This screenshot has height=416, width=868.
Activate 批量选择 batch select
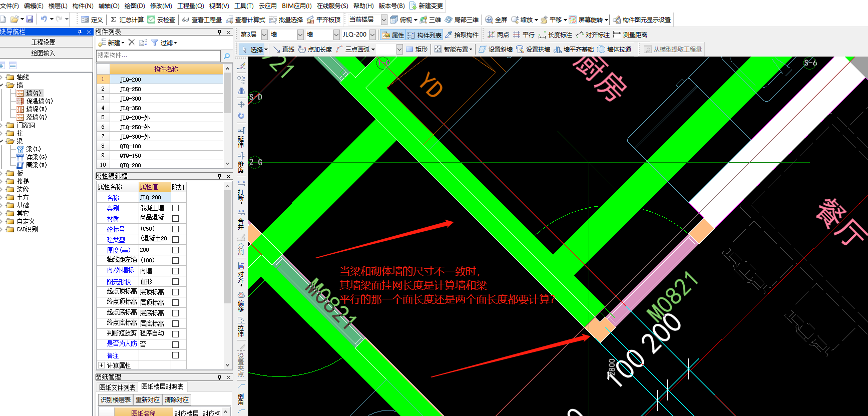[x=286, y=20]
